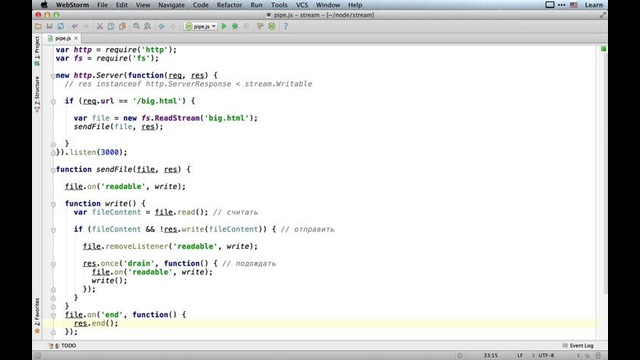Collapse the res.once 'drain' callback fold marker
640x360 pixels.
click(x=53, y=264)
